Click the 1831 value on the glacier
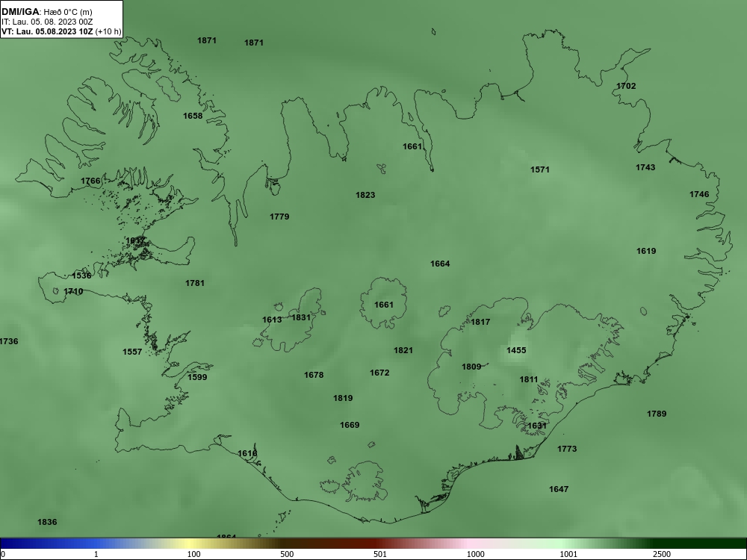 [x=300, y=317]
